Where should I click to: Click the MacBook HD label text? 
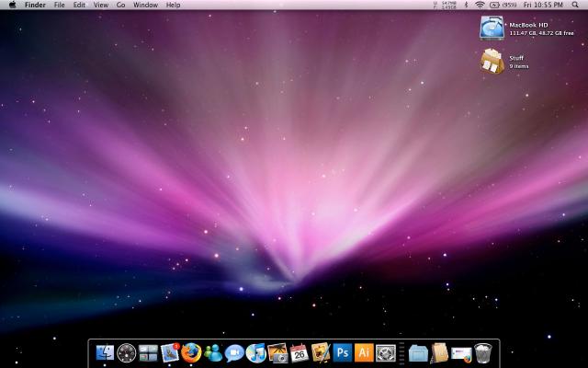pyautogui.click(x=528, y=25)
